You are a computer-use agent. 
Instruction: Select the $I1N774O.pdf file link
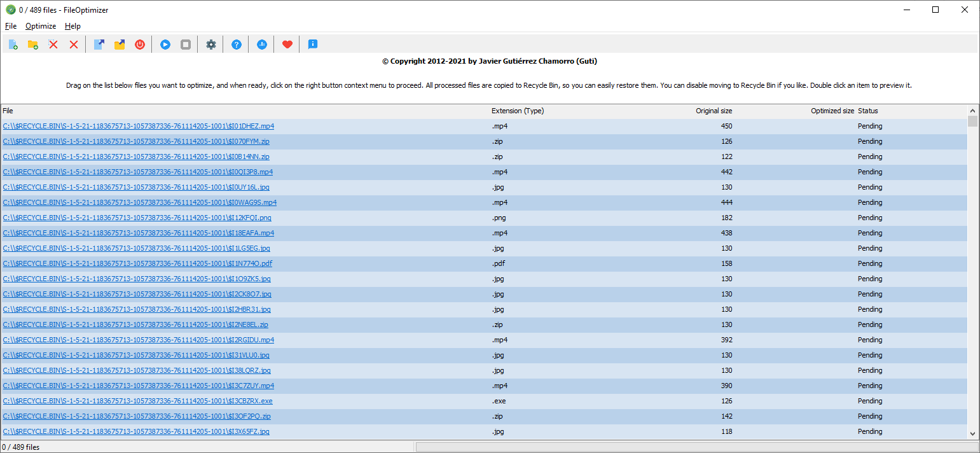pos(137,263)
